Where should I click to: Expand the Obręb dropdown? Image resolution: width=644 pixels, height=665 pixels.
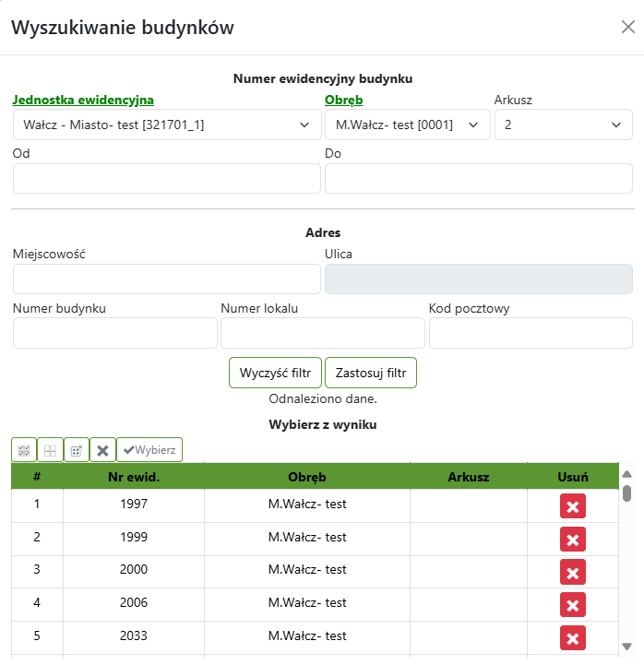tap(407, 125)
